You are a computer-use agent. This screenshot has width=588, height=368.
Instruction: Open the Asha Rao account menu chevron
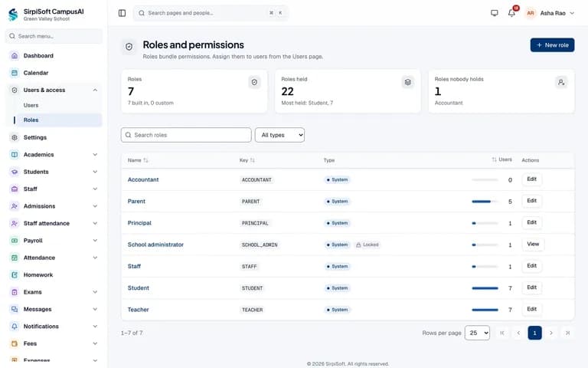(x=572, y=13)
